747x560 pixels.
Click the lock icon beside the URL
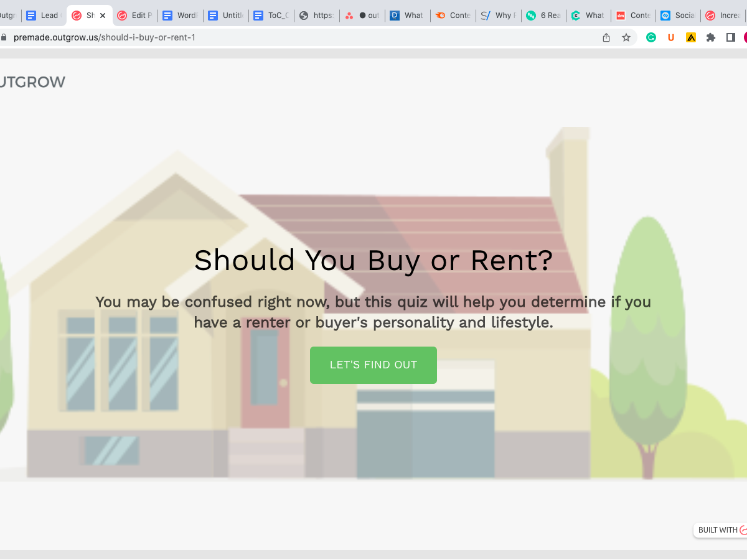[4, 37]
